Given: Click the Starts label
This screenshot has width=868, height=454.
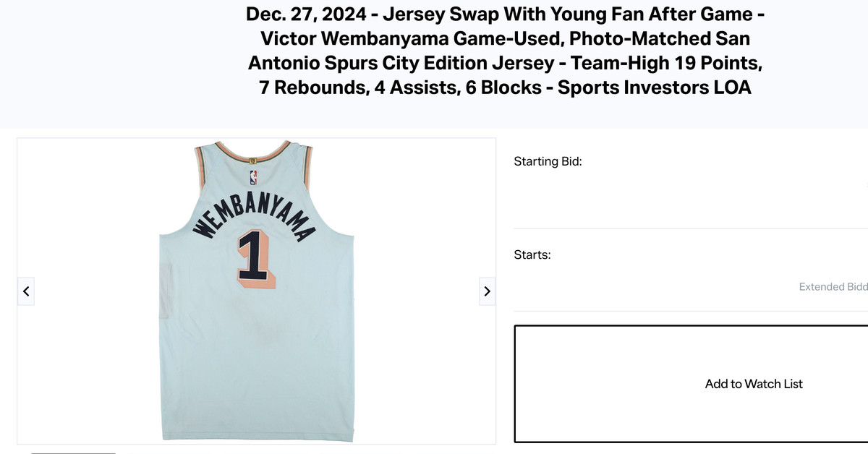Looking at the screenshot, I should click(x=532, y=254).
